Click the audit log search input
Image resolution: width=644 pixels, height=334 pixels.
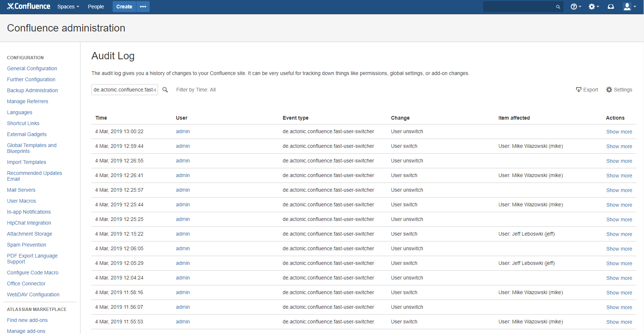pyautogui.click(x=125, y=90)
